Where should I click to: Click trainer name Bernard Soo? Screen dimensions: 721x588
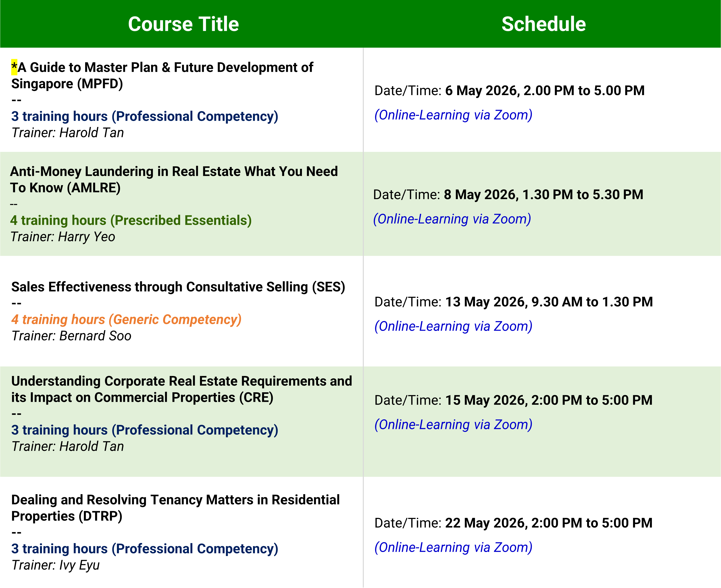tap(95, 336)
